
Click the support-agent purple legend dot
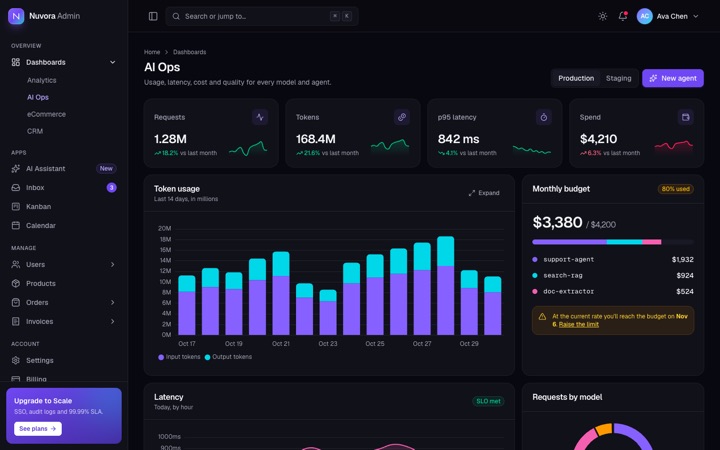(x=534, y=259)
